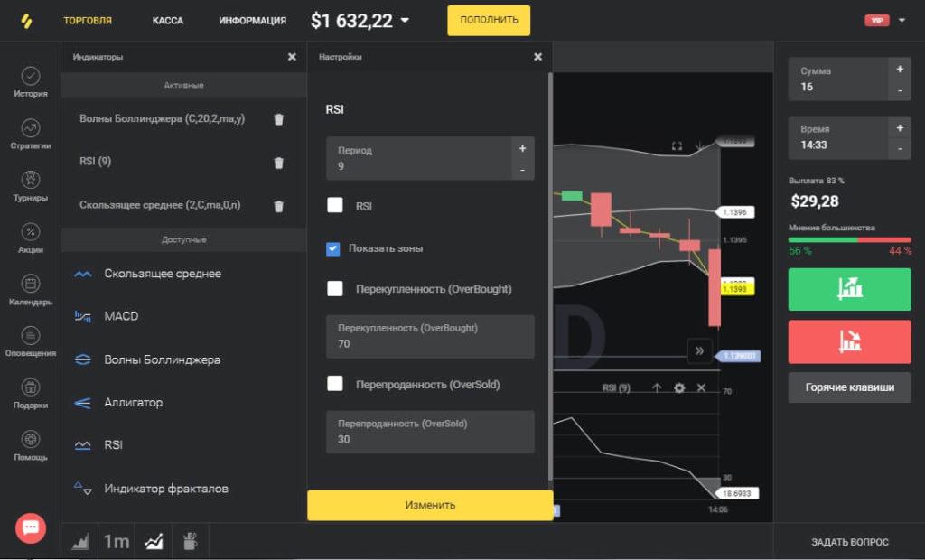Delete the RSI (9) active indicator
The width and height of the screenshot is (925, 560).
[278, 163]
